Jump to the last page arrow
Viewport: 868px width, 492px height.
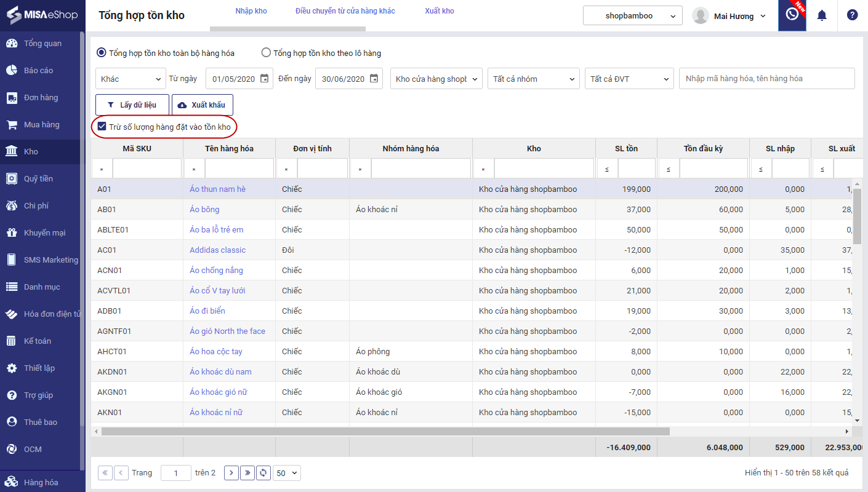click(x=247, y=472)
